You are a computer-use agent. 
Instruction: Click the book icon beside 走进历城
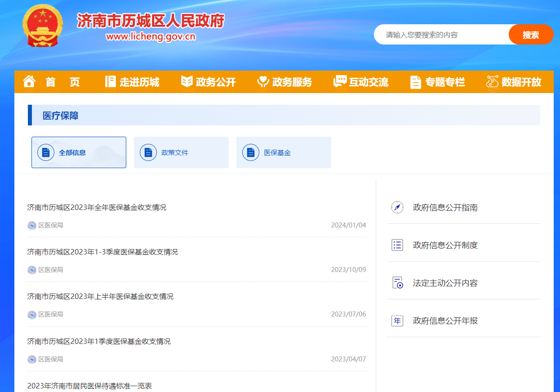click(x=110, y=81)
